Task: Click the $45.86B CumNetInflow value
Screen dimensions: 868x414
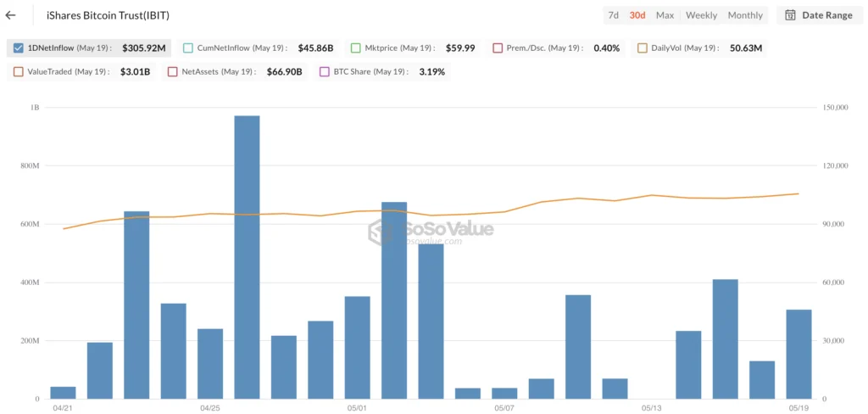Action: pos(315,48)
